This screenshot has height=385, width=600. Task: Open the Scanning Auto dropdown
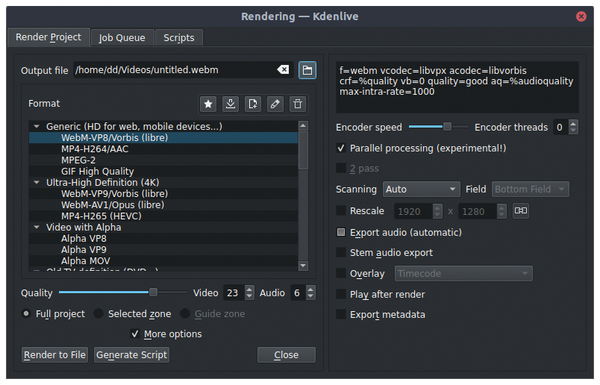[x=421, y=189]
